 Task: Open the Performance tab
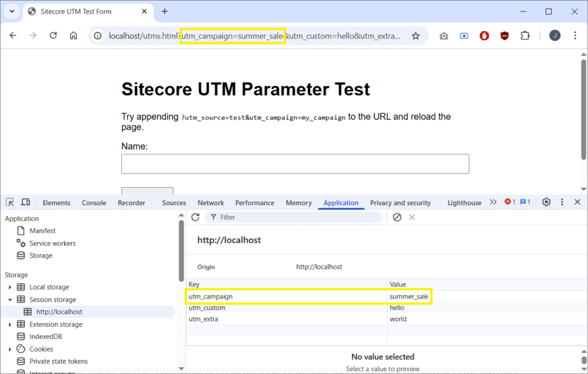tap(254, 203)
